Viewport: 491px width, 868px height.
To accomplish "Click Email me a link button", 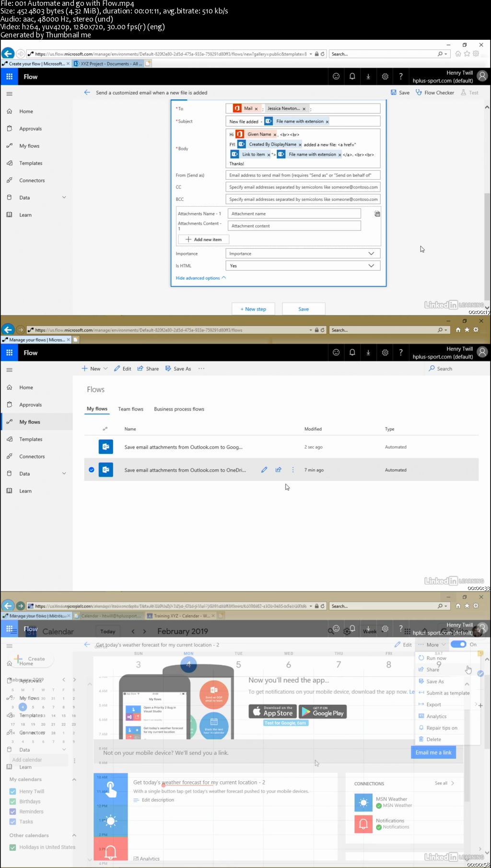I will click(433, 752).
